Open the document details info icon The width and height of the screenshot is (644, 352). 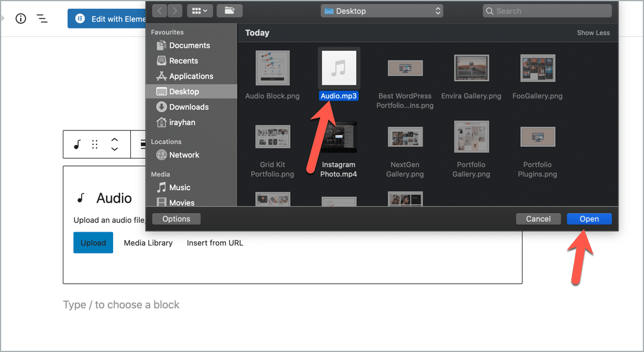21,18
